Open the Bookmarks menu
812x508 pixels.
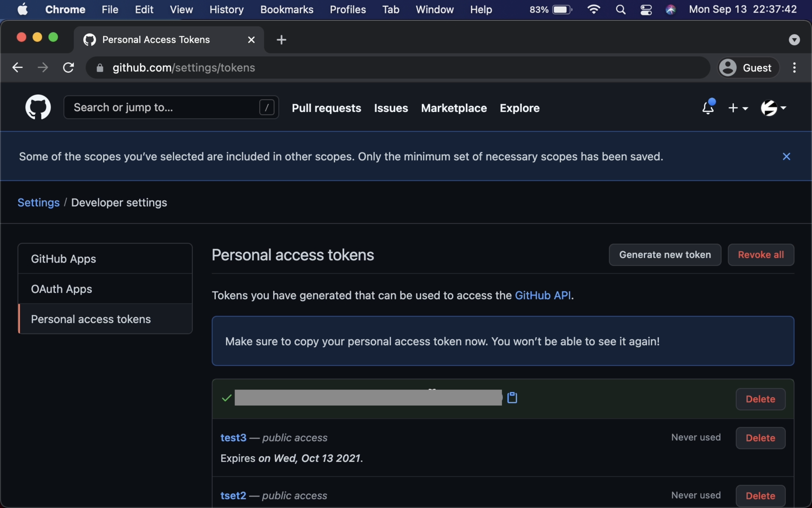(287, 9)
